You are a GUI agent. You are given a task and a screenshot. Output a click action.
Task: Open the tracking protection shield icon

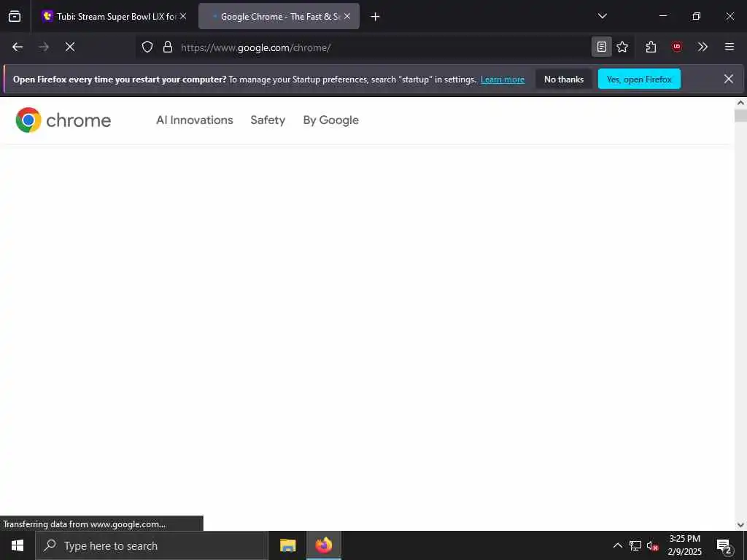click(147, 47)
